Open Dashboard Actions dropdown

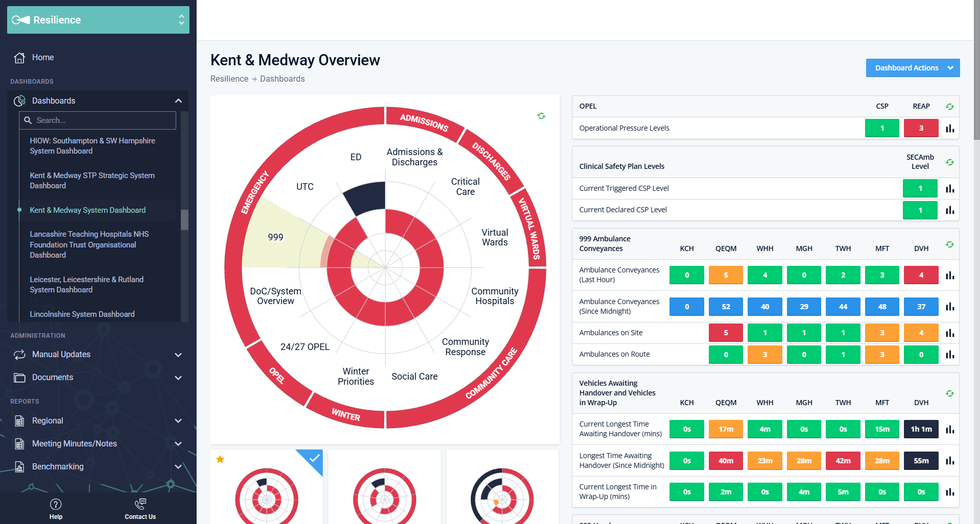tap(913, 68)
